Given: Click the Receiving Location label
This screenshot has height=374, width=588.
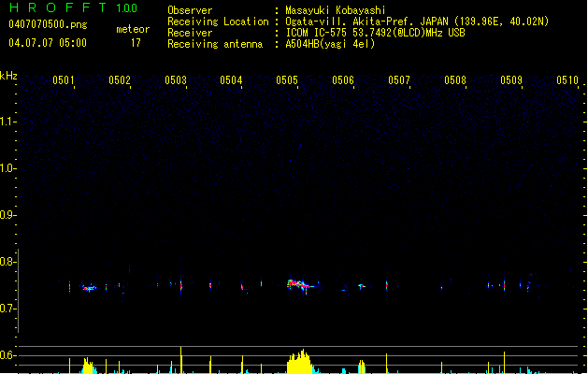Looking at the screenshot, I should point(218,22).
